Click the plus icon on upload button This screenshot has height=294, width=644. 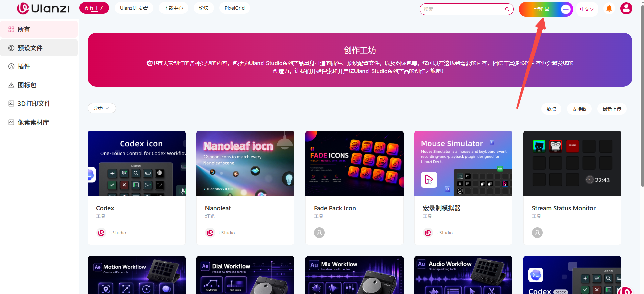click(x=566, y=9)
